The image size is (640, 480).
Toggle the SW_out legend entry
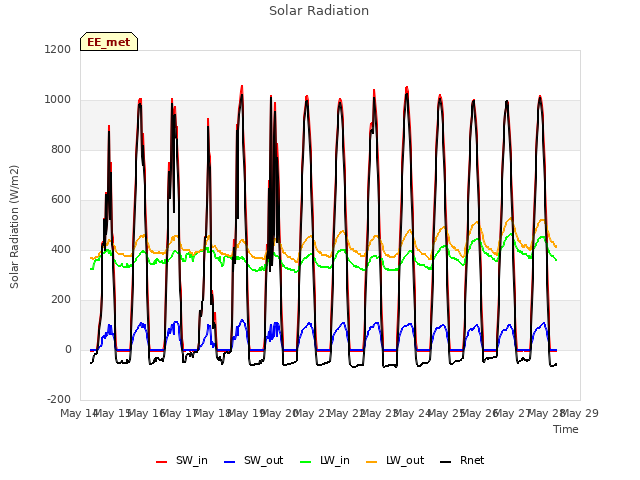tap(253, 460)
